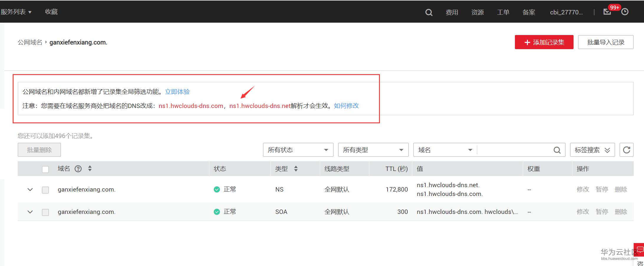Click the red ns1.hwclouds-dns.net notice text
The image size is (644, 266).
tap(260, 106)
